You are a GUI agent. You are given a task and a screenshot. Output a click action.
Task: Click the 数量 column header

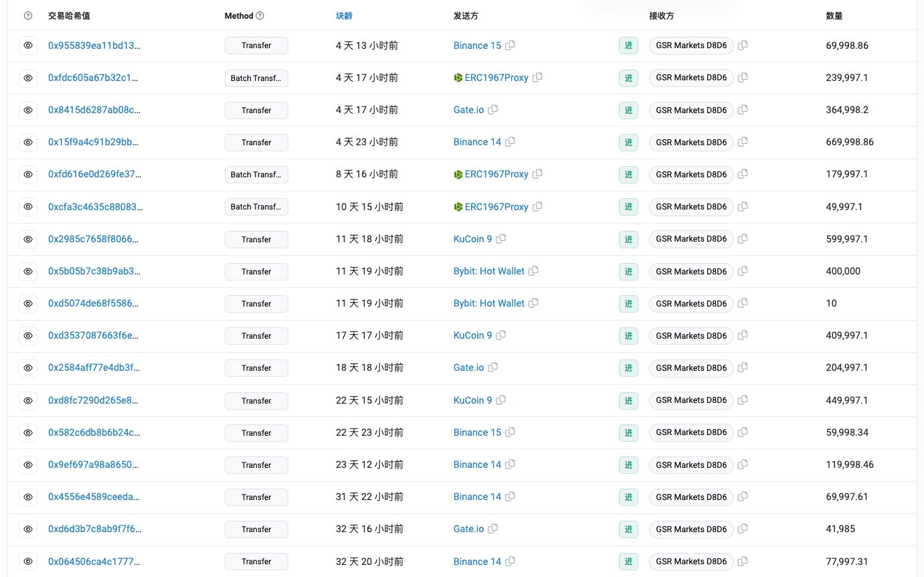tap(834, 15)
